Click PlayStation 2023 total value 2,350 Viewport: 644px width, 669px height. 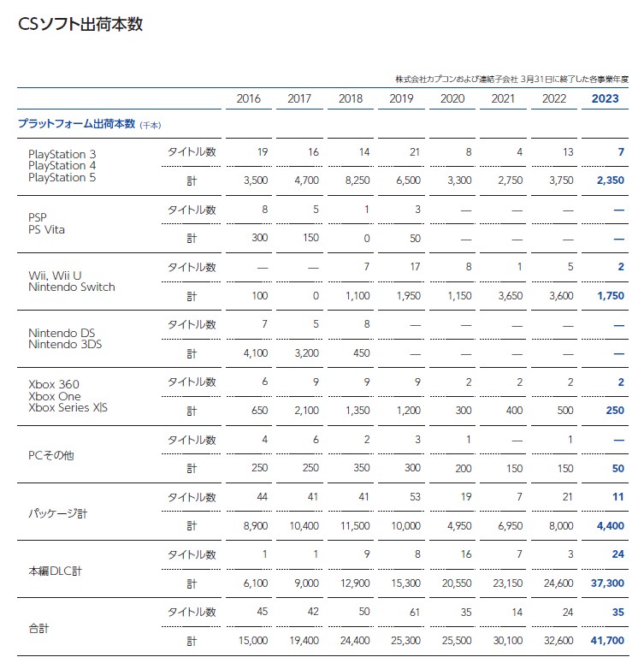611,181
